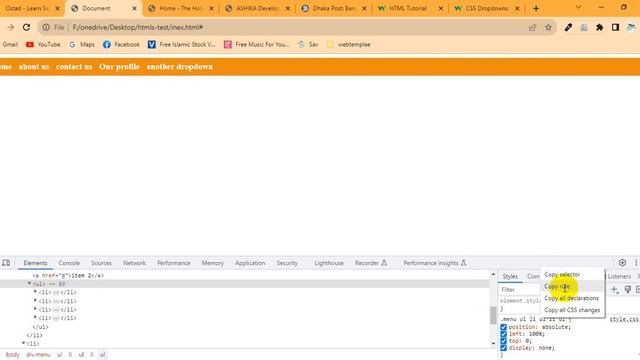
Task: Open the browser side panel icon
Action: click(616, 27)
